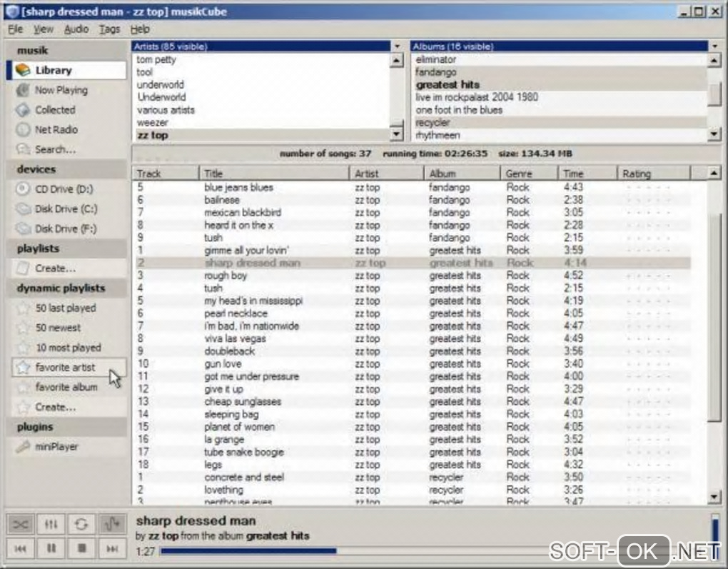Skip to the next track
This screenshot has height=569, width=728.
tap(112, 548)
